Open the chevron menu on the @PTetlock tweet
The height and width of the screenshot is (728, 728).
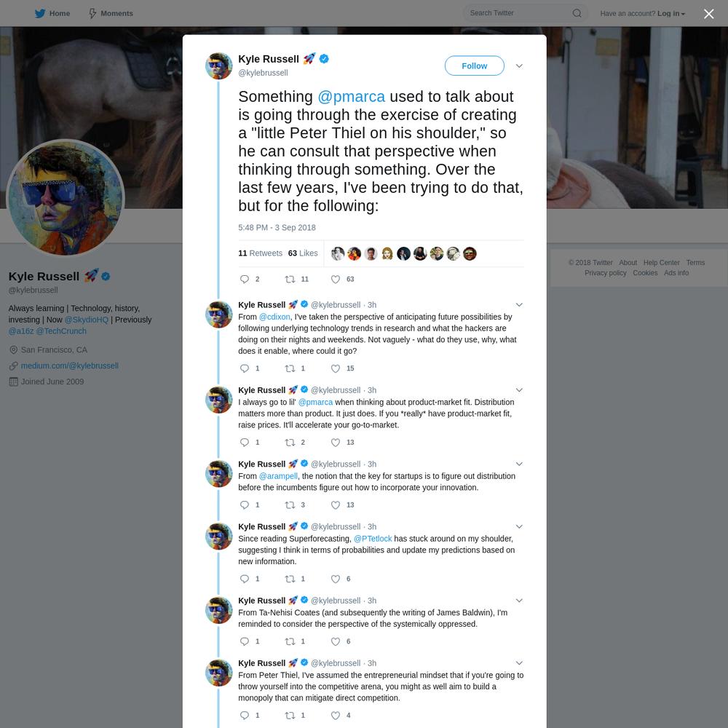[x=519, y=526]
